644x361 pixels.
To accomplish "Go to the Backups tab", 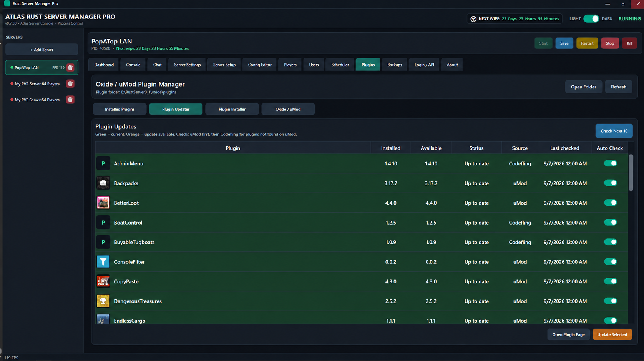I will [395, 65].
